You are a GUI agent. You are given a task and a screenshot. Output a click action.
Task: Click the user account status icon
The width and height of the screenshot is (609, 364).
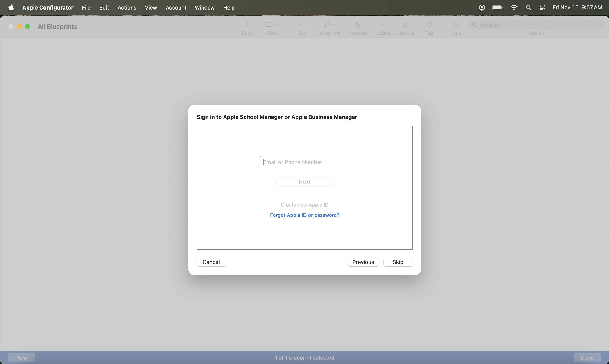click(482, 8)
